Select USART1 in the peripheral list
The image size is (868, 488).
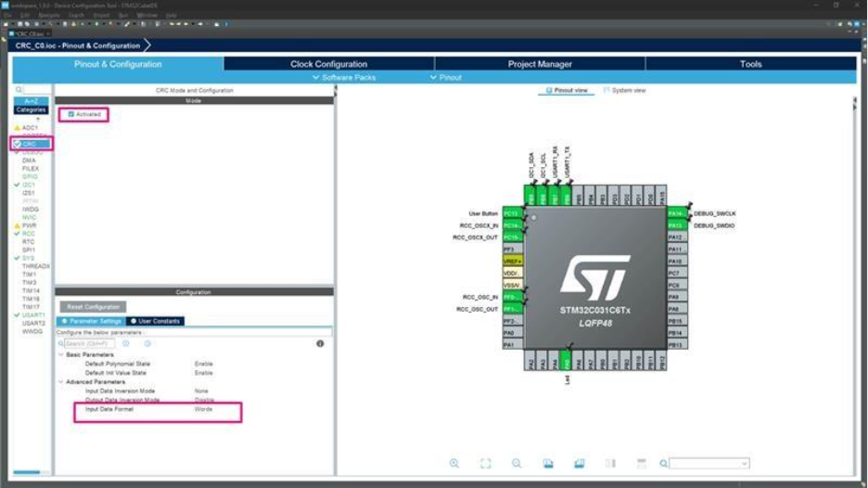(x=33, y=315)
